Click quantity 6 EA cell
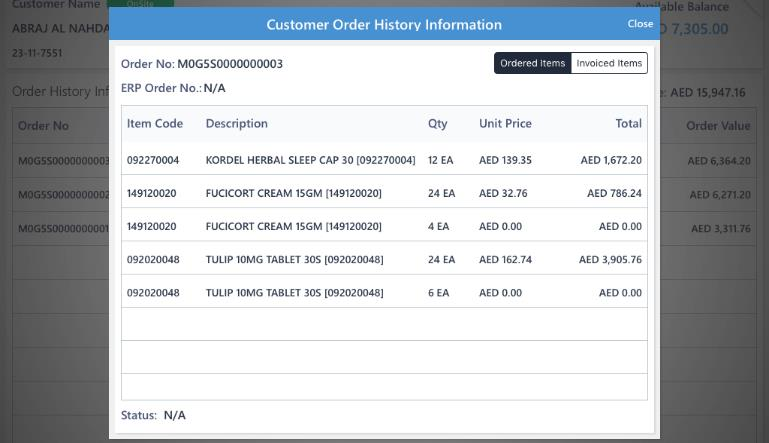This screenshot has width=769, height=443. click(x=438, y=293)
